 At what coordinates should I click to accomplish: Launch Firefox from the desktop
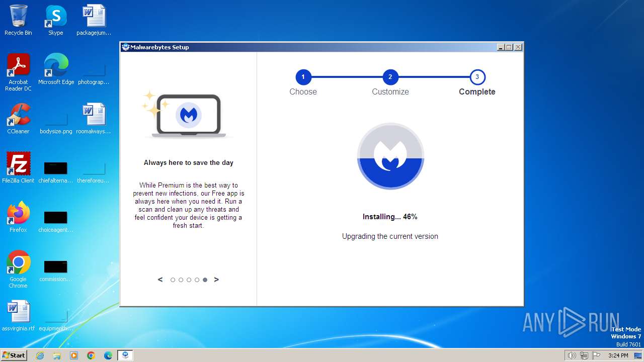click(x=18, y=217)
